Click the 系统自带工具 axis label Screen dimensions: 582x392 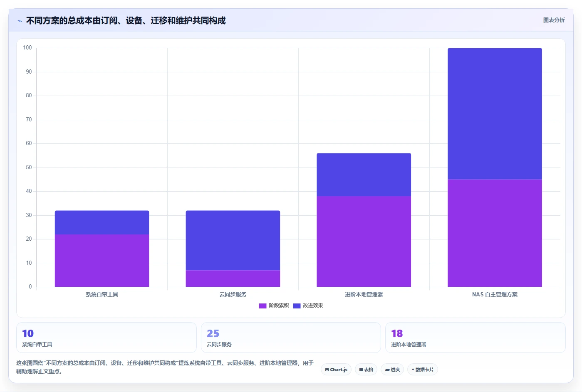pyautogui.click(x=102, y=294)
